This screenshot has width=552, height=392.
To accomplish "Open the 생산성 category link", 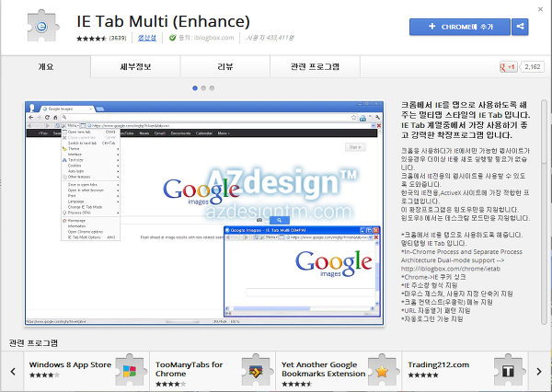I will point(147,38).
